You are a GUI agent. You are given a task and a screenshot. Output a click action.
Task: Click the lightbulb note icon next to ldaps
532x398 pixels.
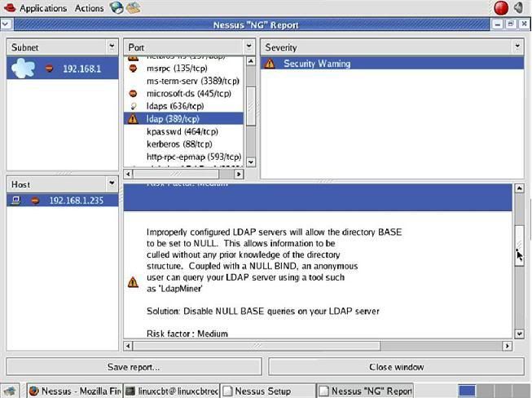point(133,106)
